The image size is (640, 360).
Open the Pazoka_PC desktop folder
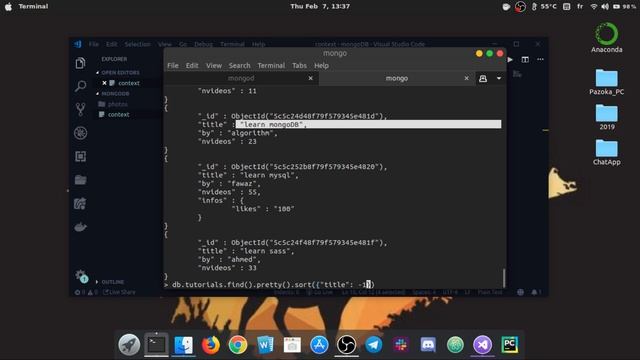tap(607, 82)
